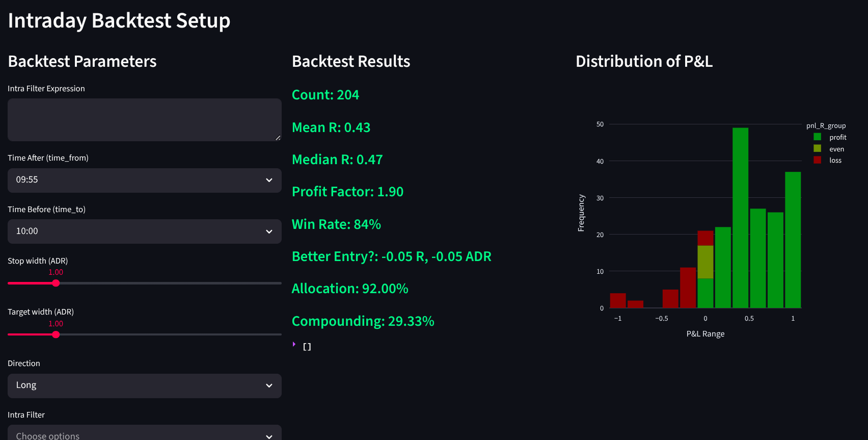
Task: Click the chevron icon in Direction select
Action: (269, 385)
